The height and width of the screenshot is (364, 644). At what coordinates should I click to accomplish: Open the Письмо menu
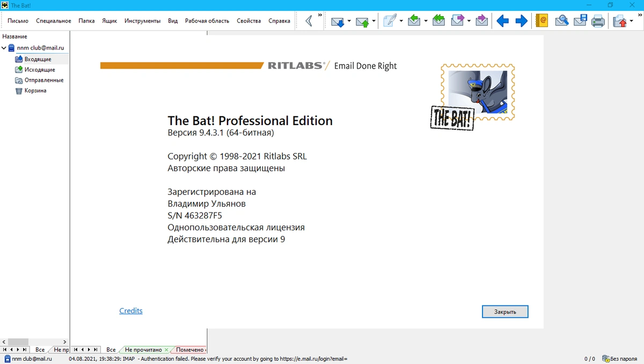tap(18, 21)
